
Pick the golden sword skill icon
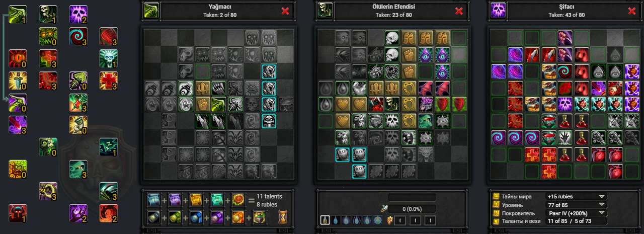tap(18, 81)
